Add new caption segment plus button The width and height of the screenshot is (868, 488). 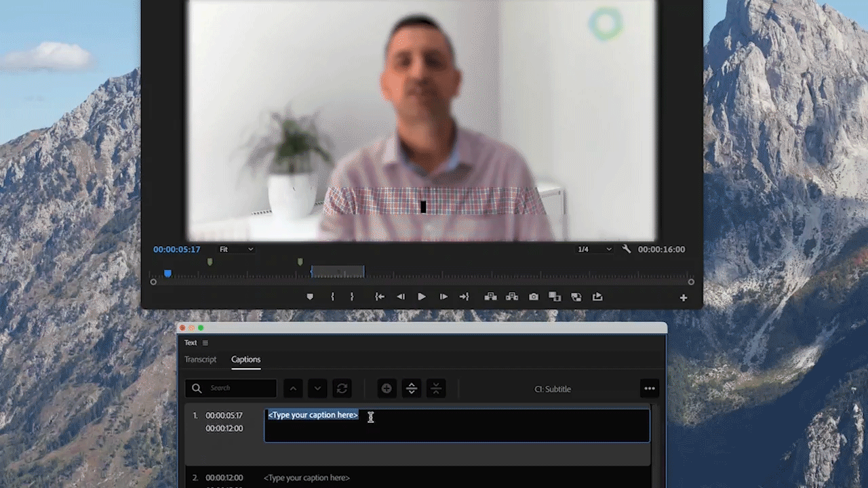387,388
